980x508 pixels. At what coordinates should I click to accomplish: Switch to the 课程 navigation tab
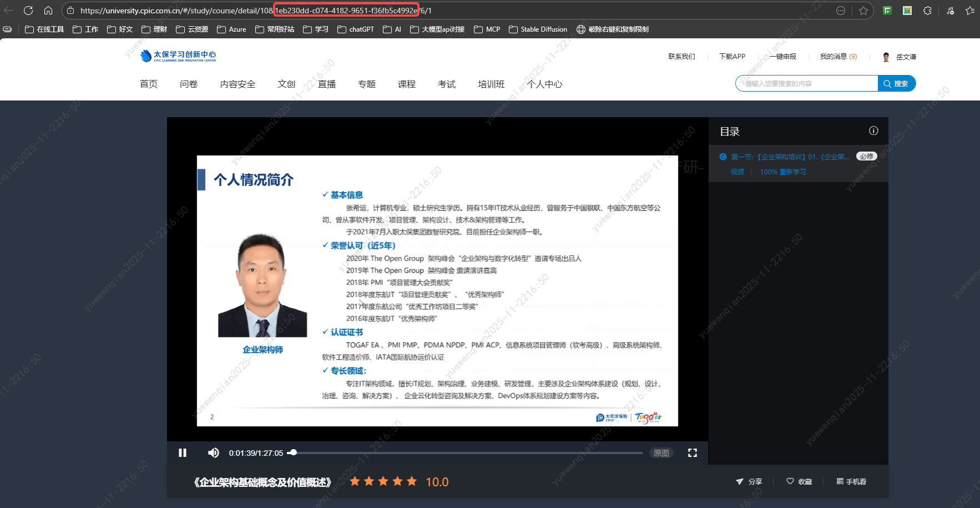click(x=406, y=84)
